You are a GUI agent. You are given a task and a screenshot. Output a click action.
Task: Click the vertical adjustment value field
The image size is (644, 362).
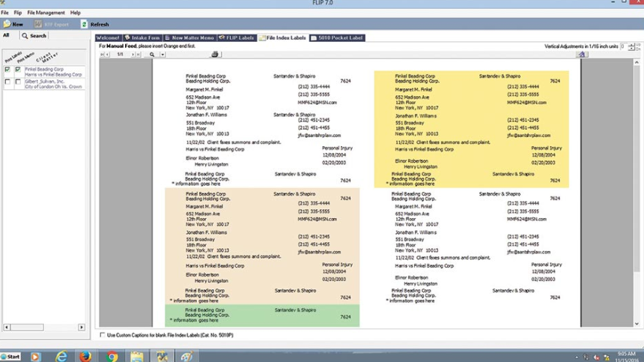(x=623, y=46)
